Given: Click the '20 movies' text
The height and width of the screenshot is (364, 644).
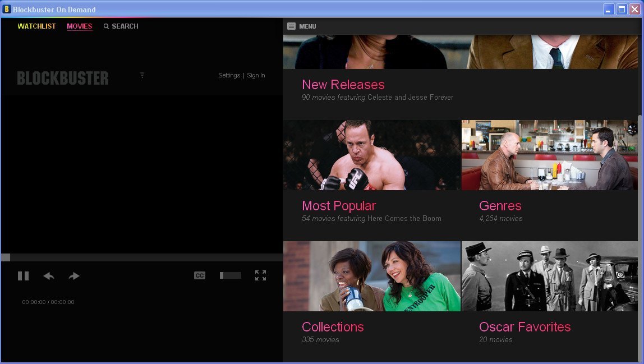Looking at the screenshot, I should pyautogui.click(x=496, y=340).
